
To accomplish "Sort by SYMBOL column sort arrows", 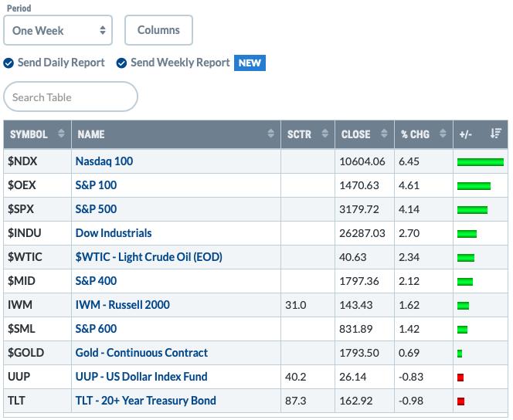I will pyautogui.click(x=61, y=134).
